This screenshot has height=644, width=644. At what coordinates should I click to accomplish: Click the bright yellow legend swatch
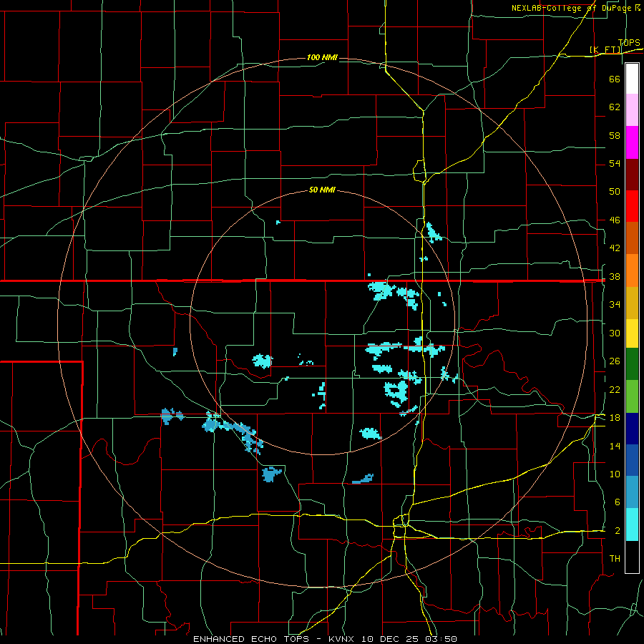pyautogui.click(x=632, y=333)
